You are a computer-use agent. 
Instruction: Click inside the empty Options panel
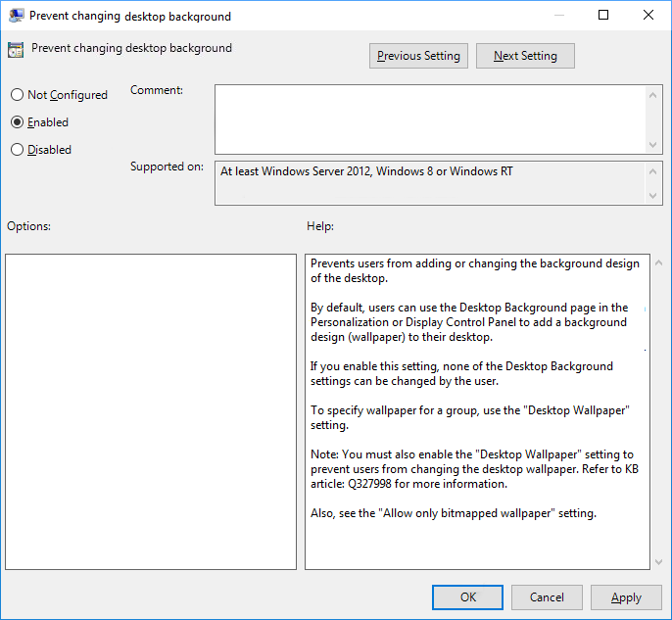151,411
